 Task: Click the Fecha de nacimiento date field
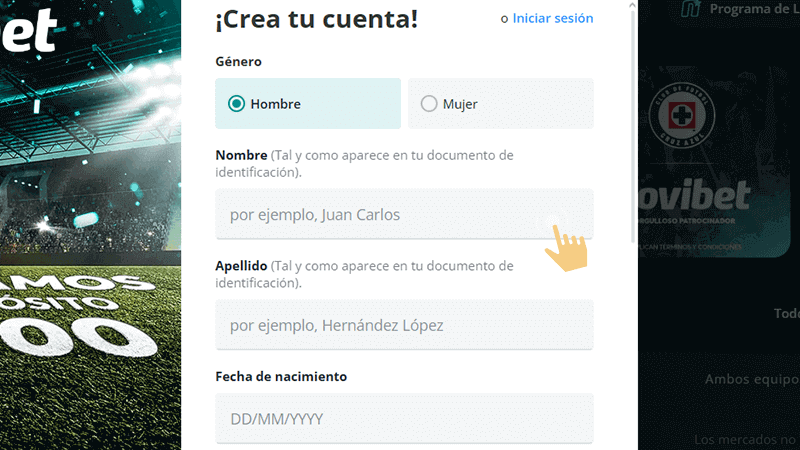404,419
